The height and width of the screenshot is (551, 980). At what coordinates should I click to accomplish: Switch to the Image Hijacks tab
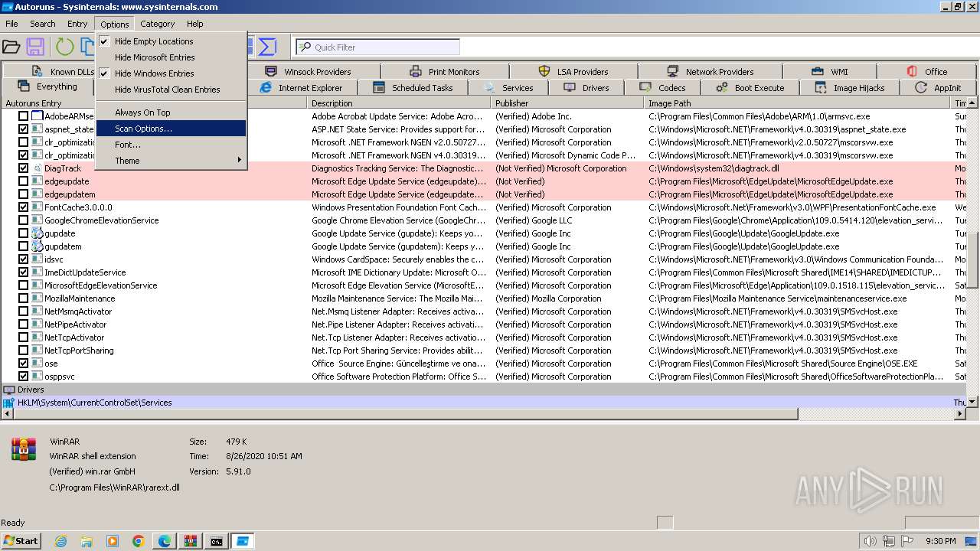850,88
